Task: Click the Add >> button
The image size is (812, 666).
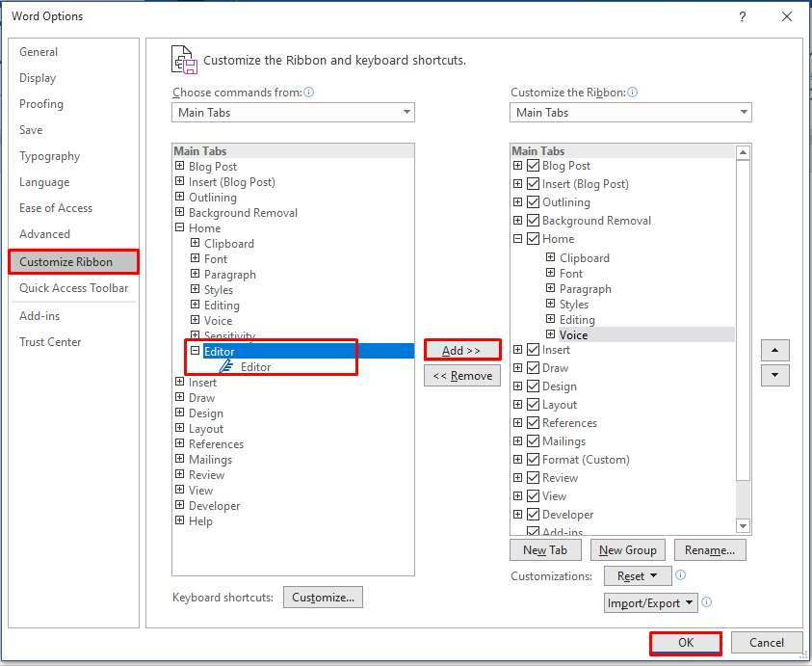Action: pos(462,351)
